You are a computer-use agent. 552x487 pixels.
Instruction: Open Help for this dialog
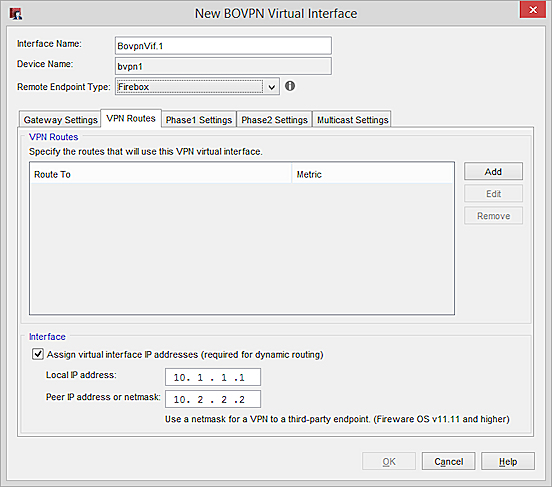pyautogui.click(x=508, y=461)
